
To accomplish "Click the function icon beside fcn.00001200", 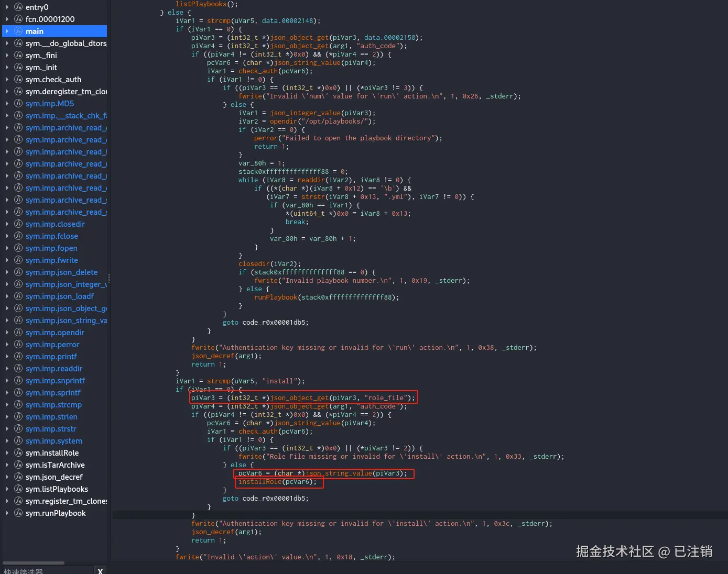I will click(x=18, y=19).
